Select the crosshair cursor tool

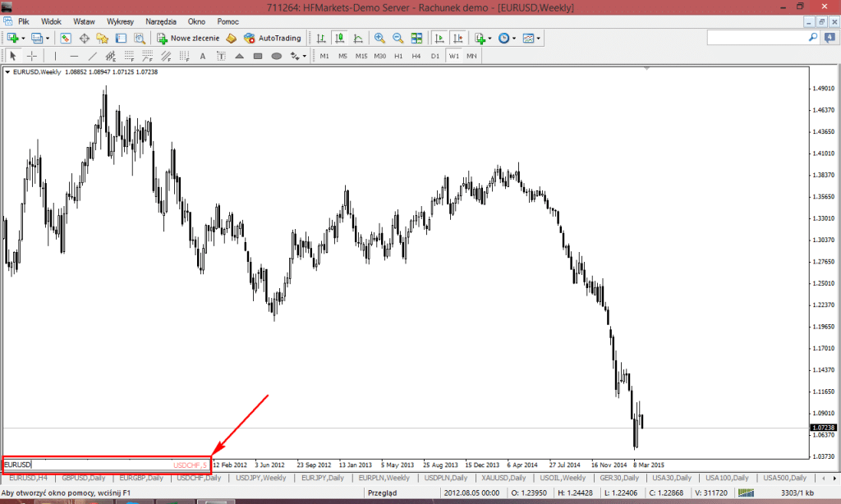click(x=32, y=56)
